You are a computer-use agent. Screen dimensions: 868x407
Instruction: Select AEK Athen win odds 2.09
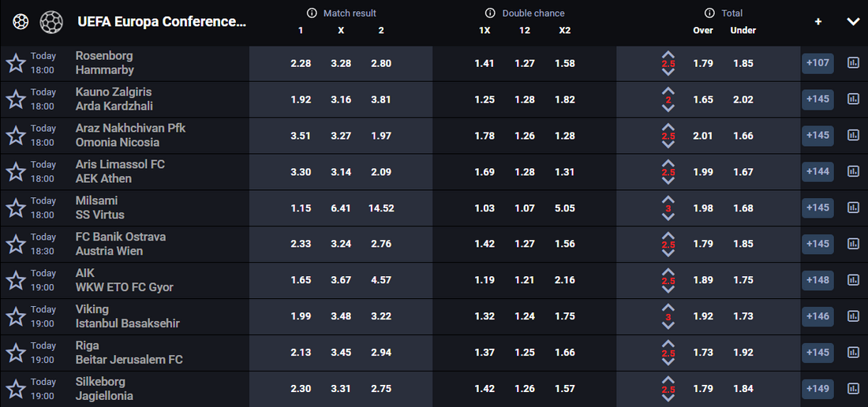tap(381, 172)
